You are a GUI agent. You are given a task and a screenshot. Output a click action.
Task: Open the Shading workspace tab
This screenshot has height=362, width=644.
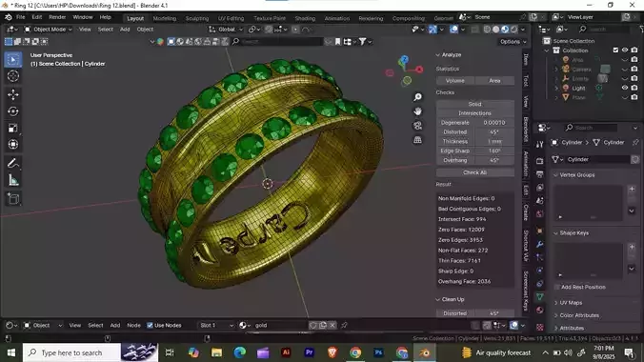pos(305,18)
